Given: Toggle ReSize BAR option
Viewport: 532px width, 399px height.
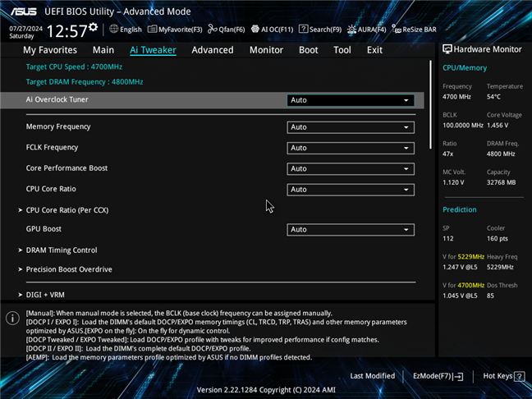Looking at the screenshot, I should click(414, 30).
